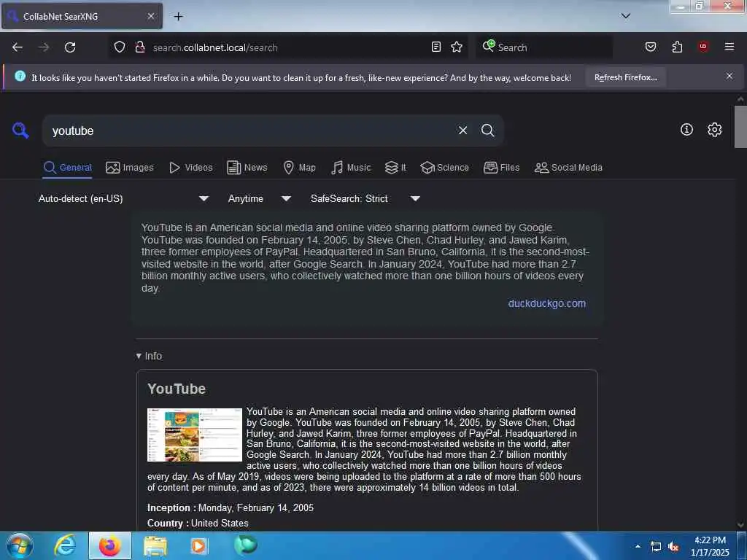
Task: Click the Country United States row
Action: click(198, 524)
